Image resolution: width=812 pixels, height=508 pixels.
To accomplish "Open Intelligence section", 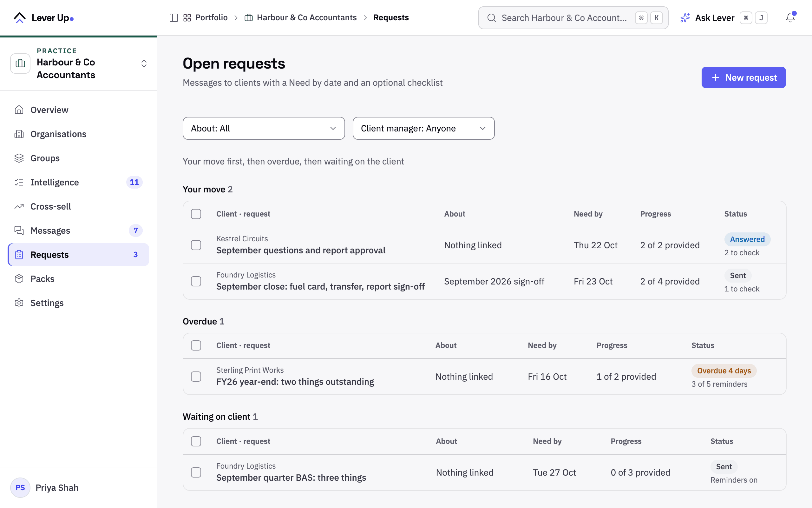I will tap(79, 182).
